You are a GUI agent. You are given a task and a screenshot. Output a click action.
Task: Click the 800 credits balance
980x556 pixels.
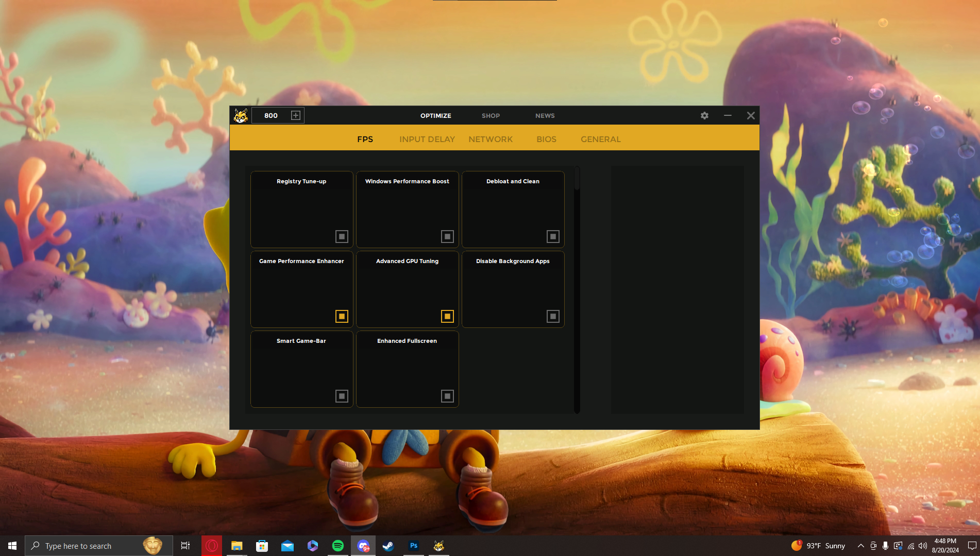point(271,115)
